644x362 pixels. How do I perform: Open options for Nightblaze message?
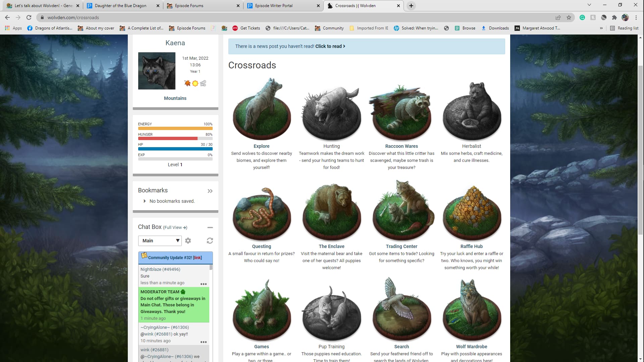(x=204, y=284)
